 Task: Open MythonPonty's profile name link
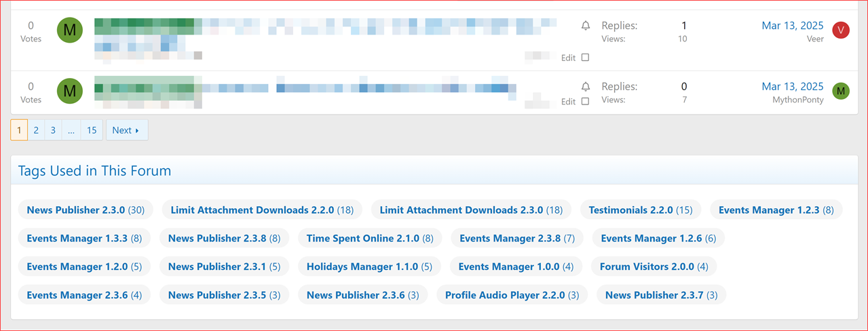pos(798,100)
